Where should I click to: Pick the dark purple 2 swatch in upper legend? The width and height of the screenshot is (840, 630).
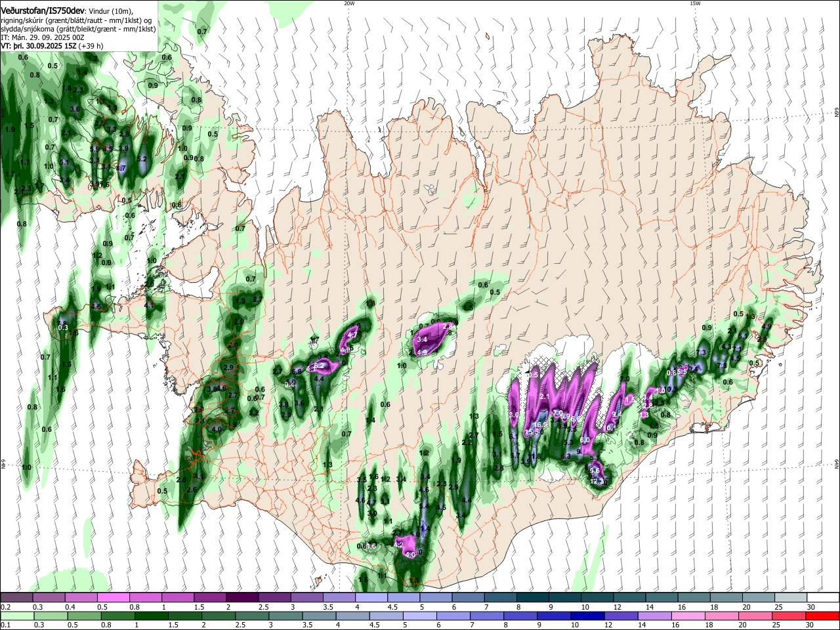[x=242, y=598]
